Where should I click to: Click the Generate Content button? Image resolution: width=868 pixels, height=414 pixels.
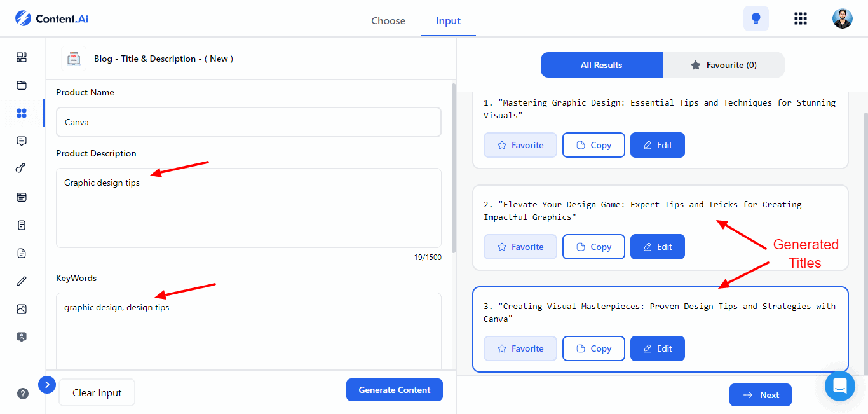click(x=394, y=390)
